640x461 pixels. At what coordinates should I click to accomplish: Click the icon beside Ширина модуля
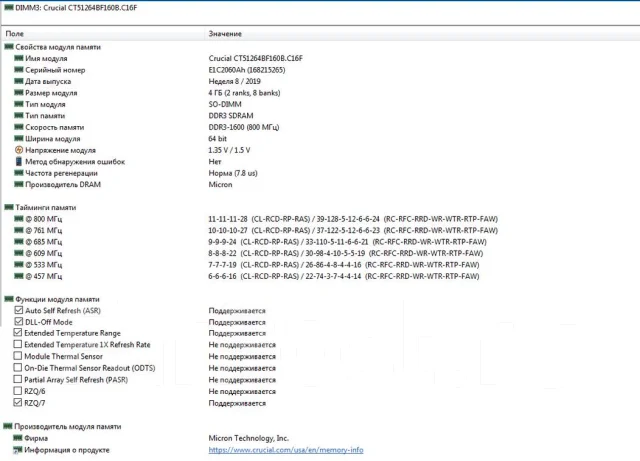click(19, 138)
